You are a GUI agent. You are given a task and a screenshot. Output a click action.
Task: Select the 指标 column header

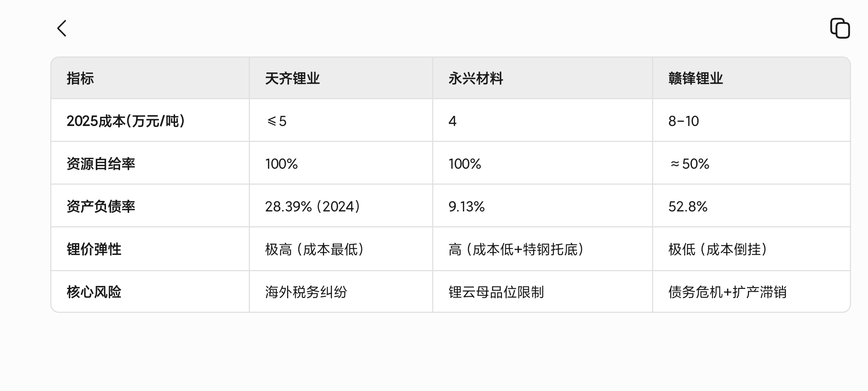80,78
